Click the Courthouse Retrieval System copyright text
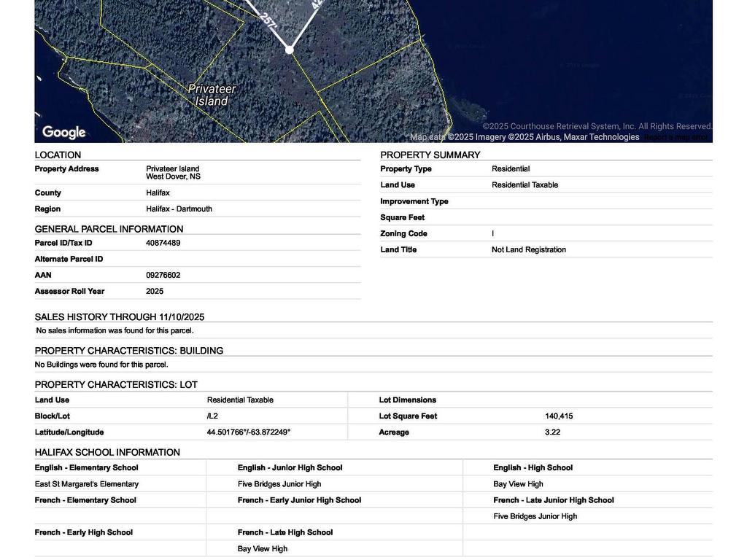747x560 pixels. point(597,127)
